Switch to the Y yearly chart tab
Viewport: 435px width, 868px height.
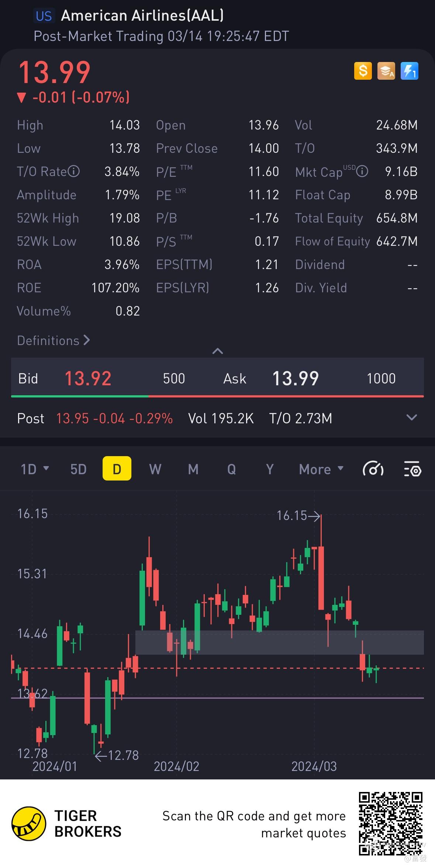tap(270, 469)
